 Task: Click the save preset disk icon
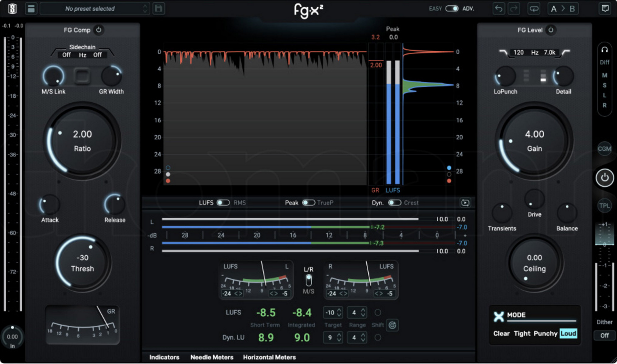(158, 9)
